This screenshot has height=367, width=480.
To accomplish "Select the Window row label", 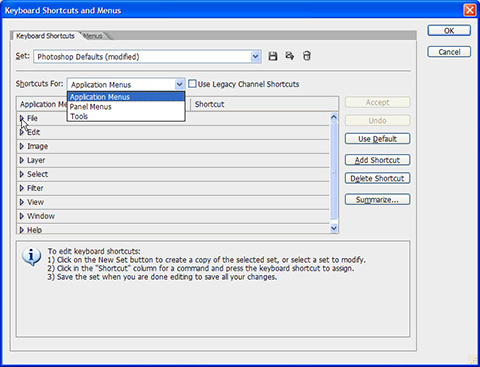I will (41, 216).
